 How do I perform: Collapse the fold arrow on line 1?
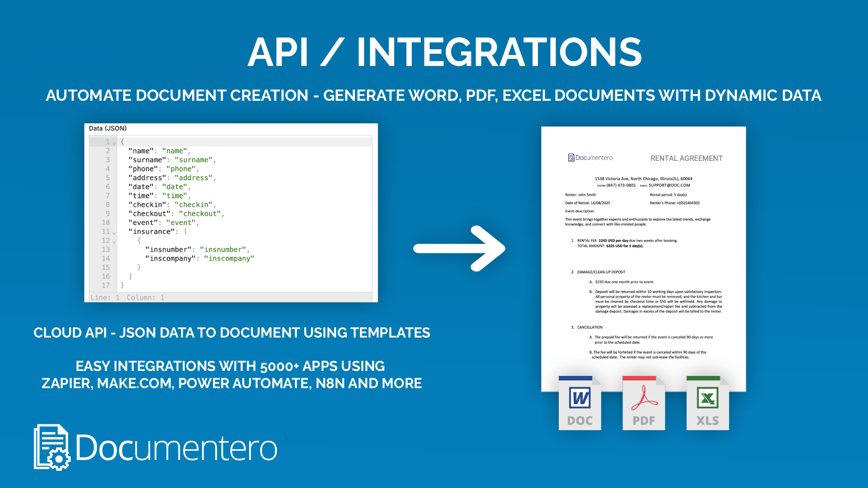click(114, 143)
